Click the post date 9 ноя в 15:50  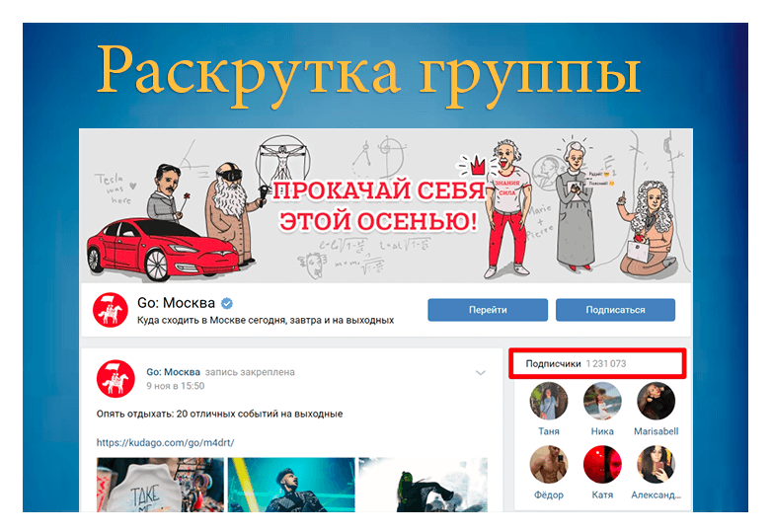pos(176,386)
